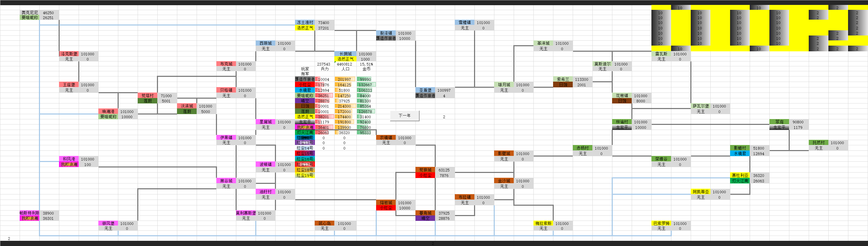The image size is (868, 246).
Task: Select the 雷瓦斯 city cell
Action: (661, 54)
